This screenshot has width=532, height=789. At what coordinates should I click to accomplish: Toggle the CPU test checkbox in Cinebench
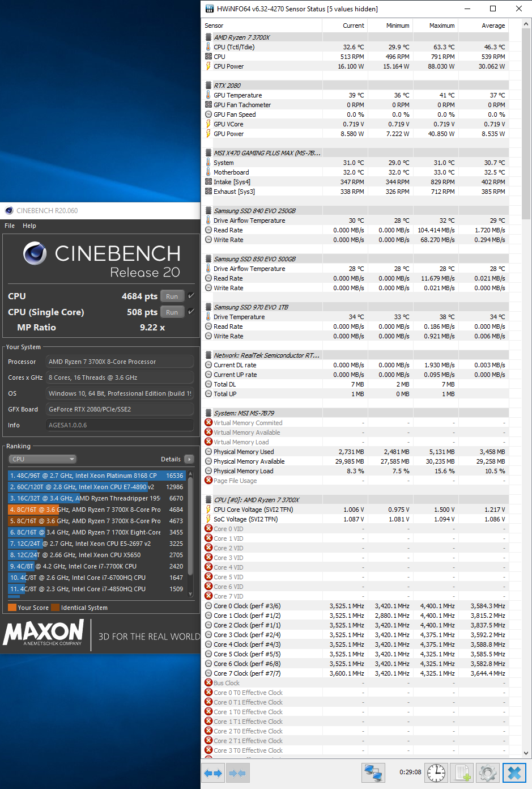click(191, 296)
